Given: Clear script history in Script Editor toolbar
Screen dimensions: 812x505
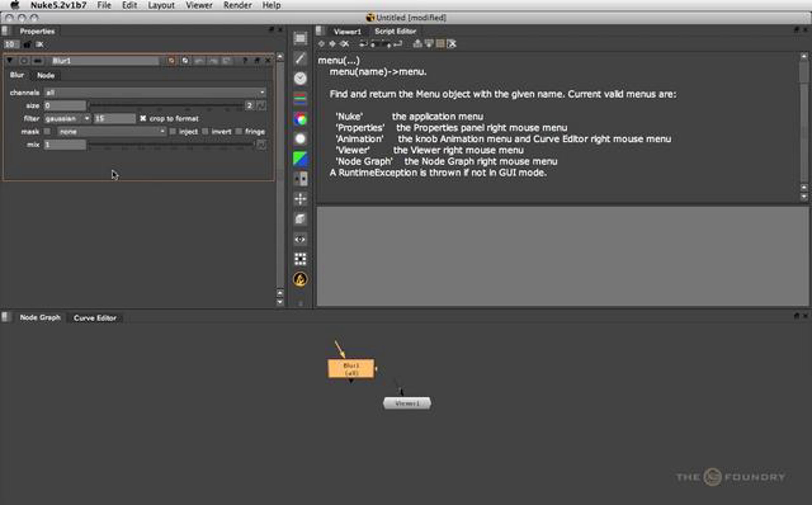Looking at the screenshot, I should click(x=344, y=44).
